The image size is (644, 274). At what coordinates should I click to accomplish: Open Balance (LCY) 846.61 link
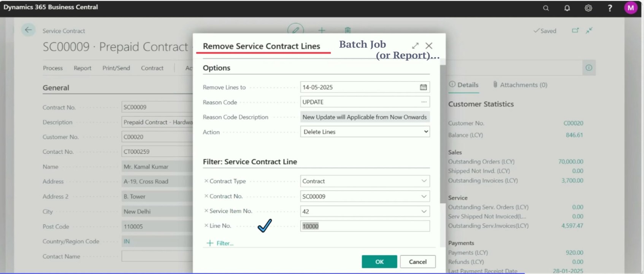tap(574, 135)
